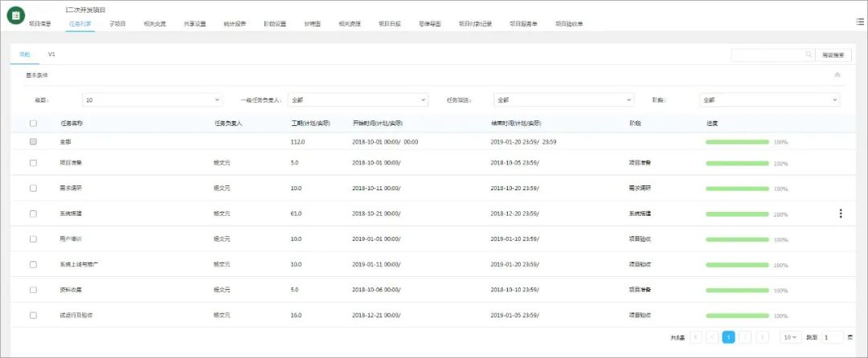Select the 用户培训 task checkbox
Image resolution: width=868 pixels, height=358 pixels.
coord(33,239)
